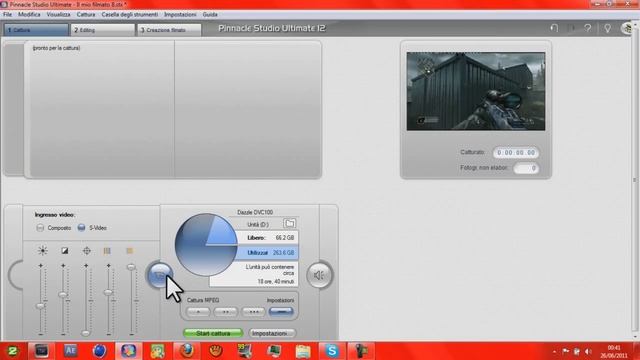Click the camcorder taskbar icon

click(x=361, y=351)
